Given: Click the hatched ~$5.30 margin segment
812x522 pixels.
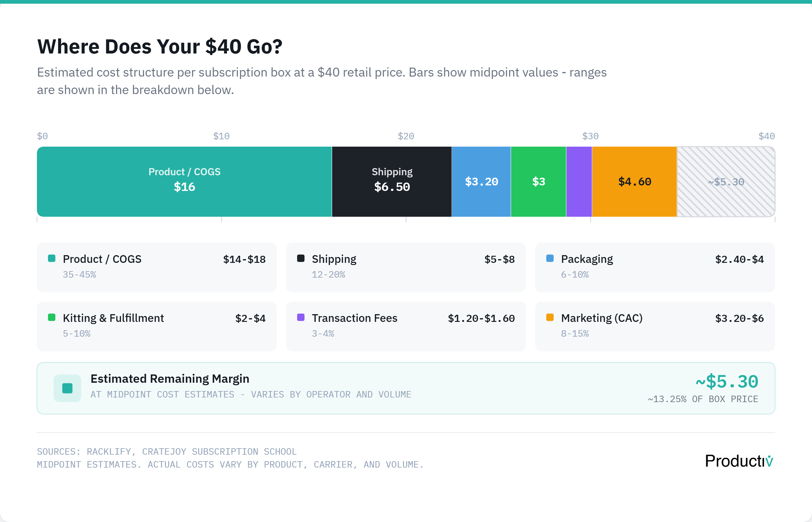Looking at the screenshot, I should pyautogui.click(x=726, y=182).
